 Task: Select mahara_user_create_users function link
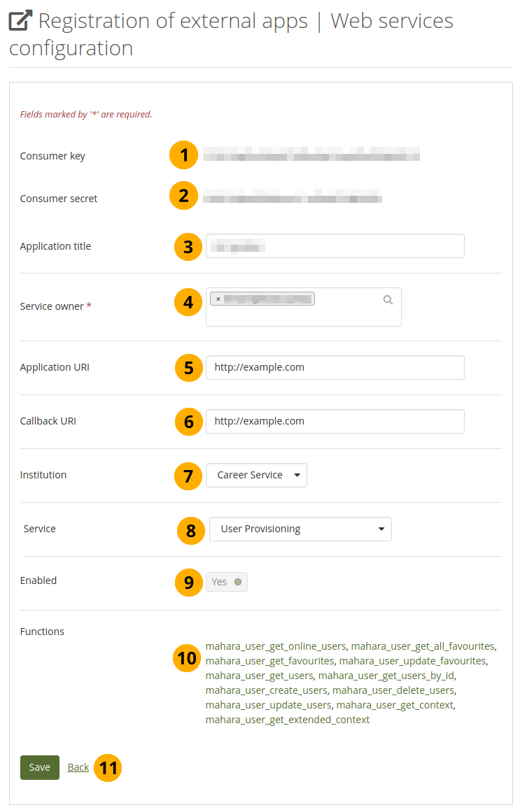coord(266,690)
